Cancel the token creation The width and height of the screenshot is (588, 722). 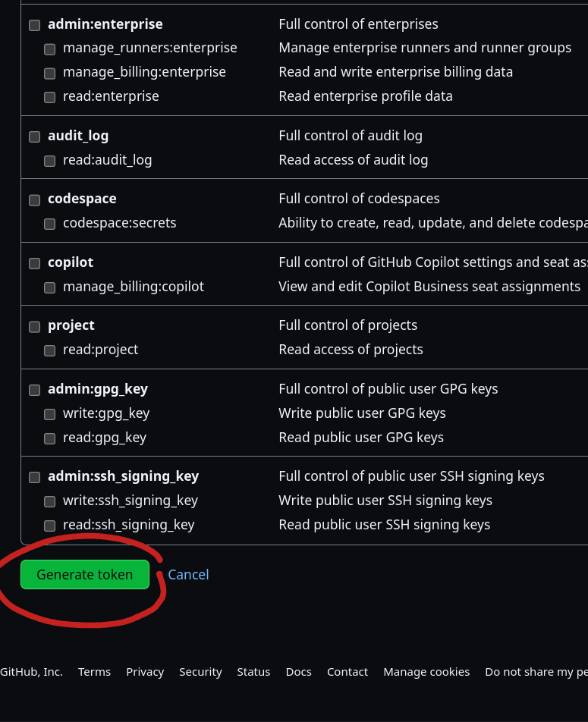coord(188,575)
